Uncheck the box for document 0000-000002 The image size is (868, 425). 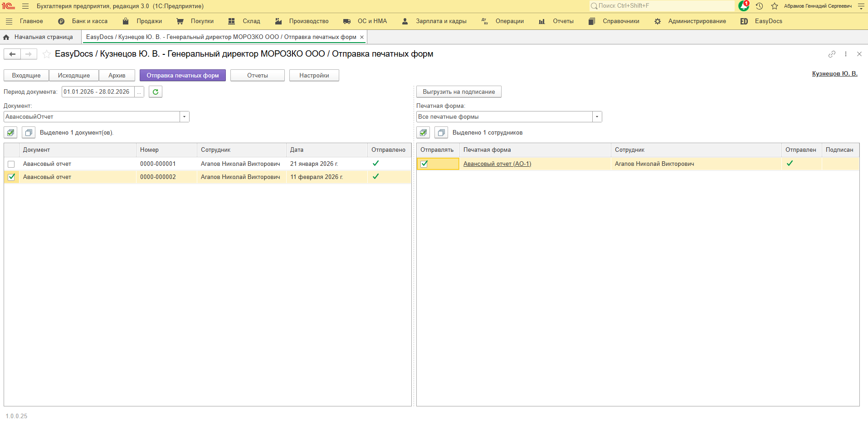[x=11, y=177]
